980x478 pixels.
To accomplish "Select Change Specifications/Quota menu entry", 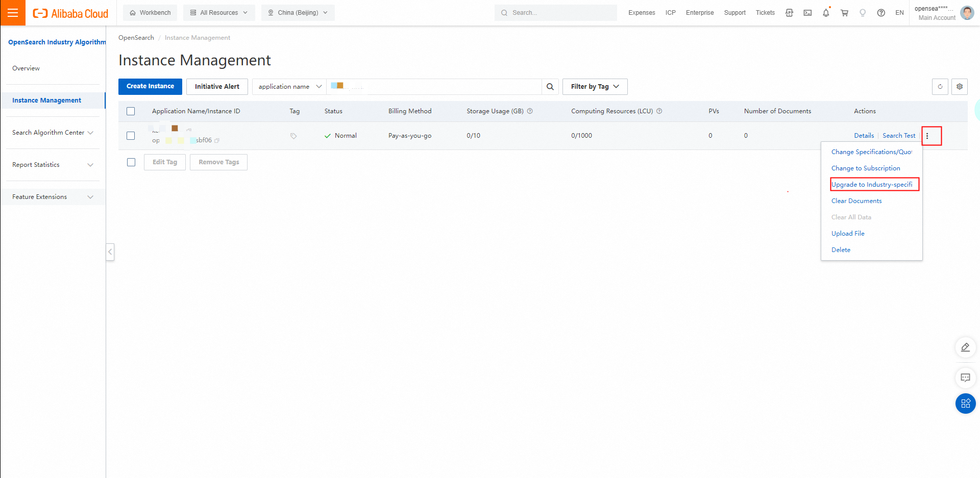I will 872,152.
